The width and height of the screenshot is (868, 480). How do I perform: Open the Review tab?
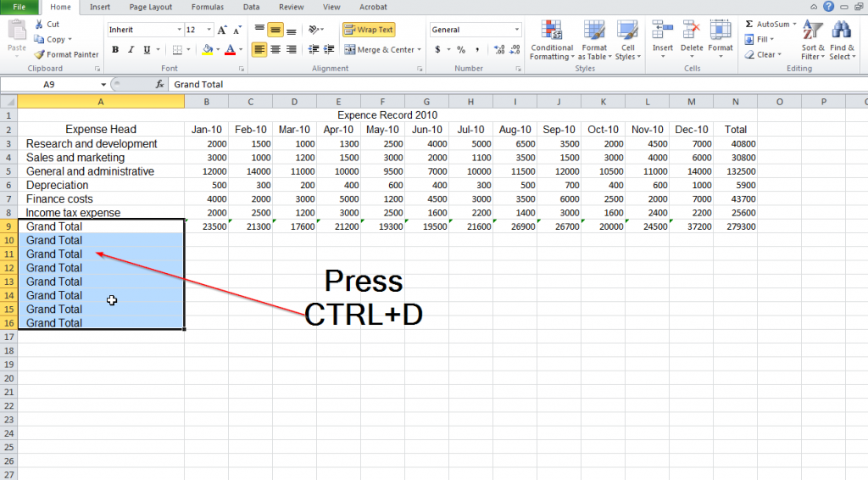pos(292,7)
